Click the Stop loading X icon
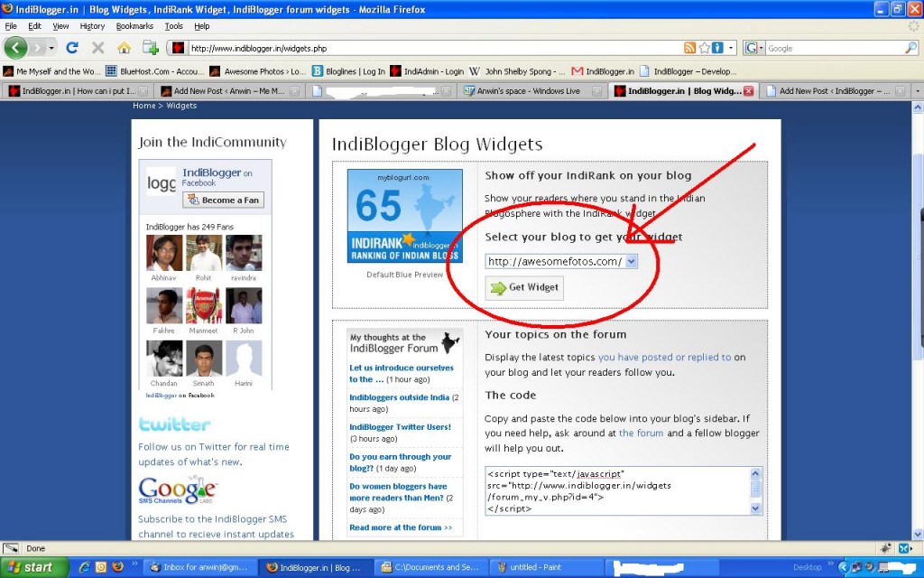 pos(97,48)
